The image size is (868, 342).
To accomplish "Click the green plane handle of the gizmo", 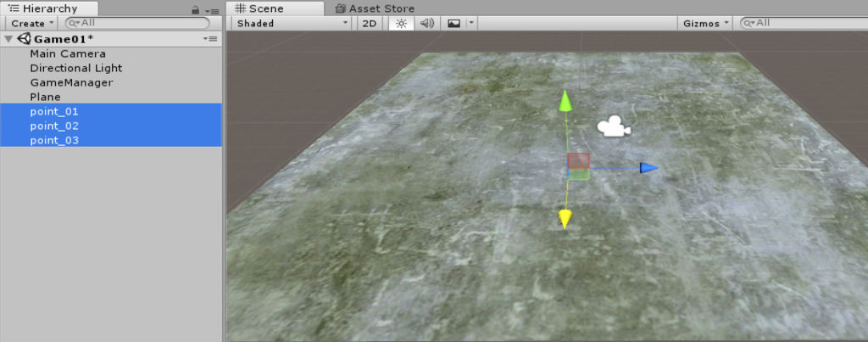I will (579, 174).
